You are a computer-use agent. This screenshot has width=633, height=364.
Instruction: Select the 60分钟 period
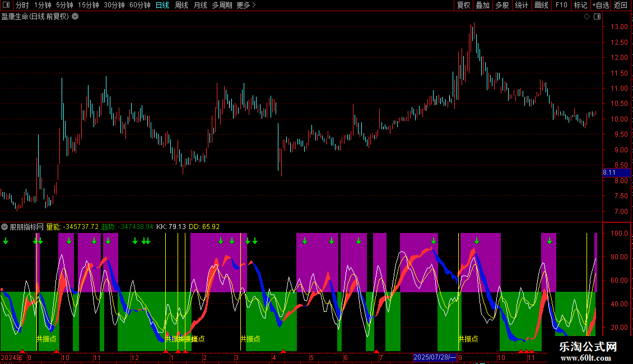[x=139, y=5]
